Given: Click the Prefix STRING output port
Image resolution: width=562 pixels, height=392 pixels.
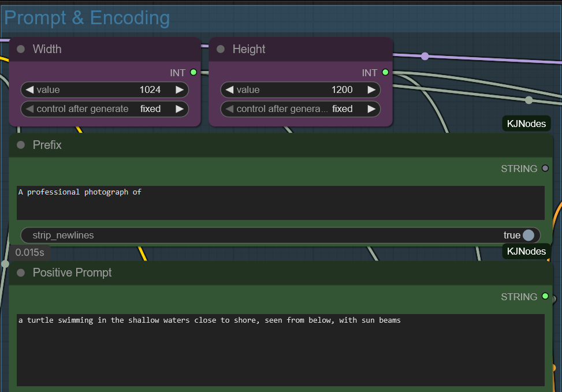Looking at the screenshot, I should coord(545,169).
